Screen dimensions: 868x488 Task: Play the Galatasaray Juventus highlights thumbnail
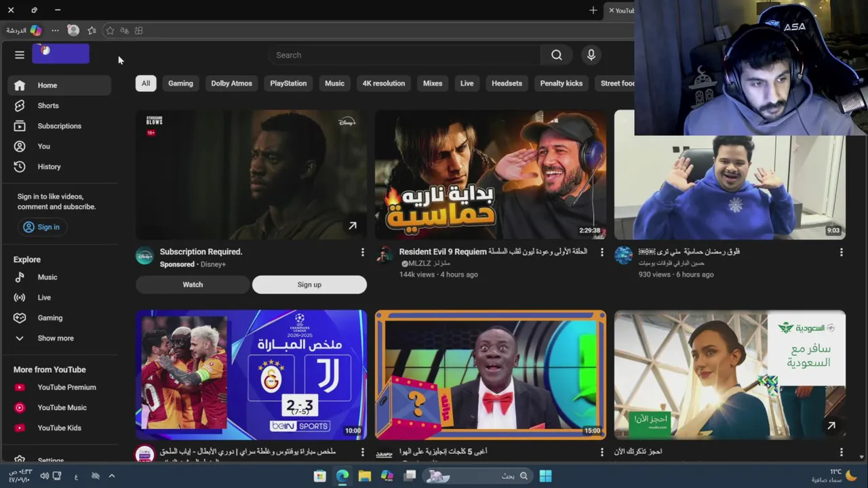tap(251, 375)
